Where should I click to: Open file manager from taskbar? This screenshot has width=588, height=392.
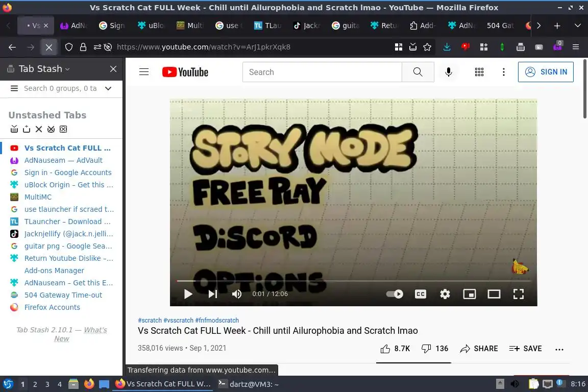pos(73,384)
